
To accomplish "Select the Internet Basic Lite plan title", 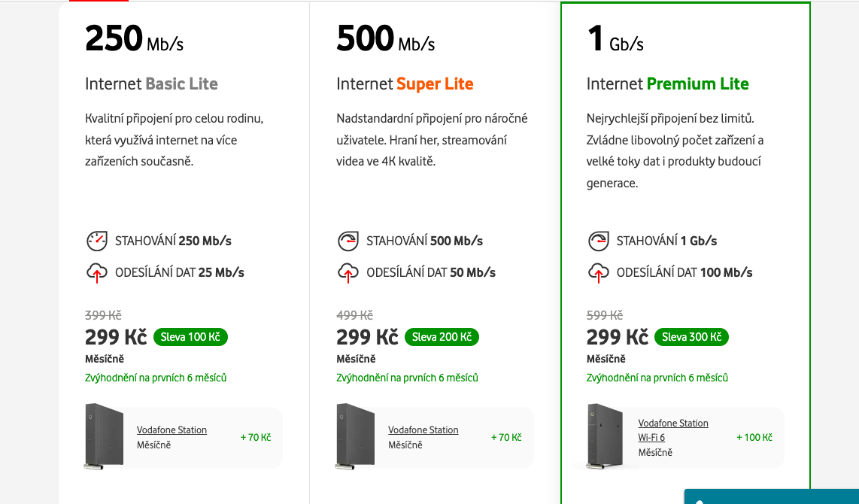I will (x=151, y=83).
